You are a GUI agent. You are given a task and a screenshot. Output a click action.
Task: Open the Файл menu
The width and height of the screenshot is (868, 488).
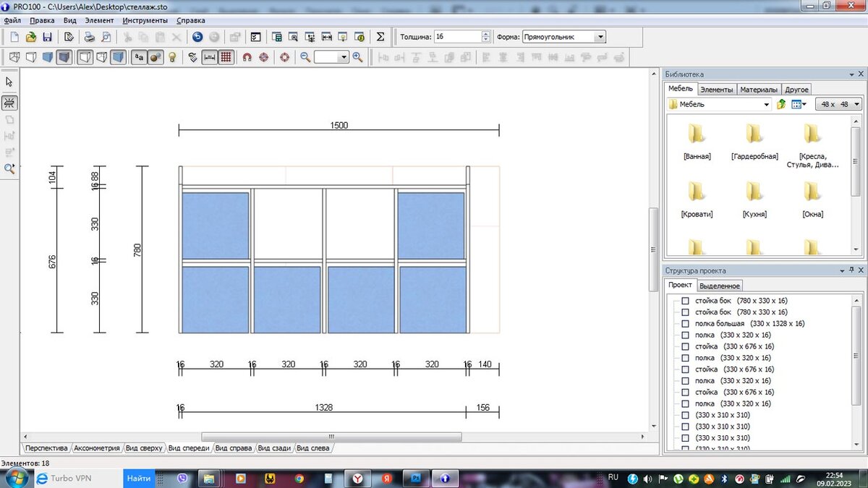pos(12,20)
